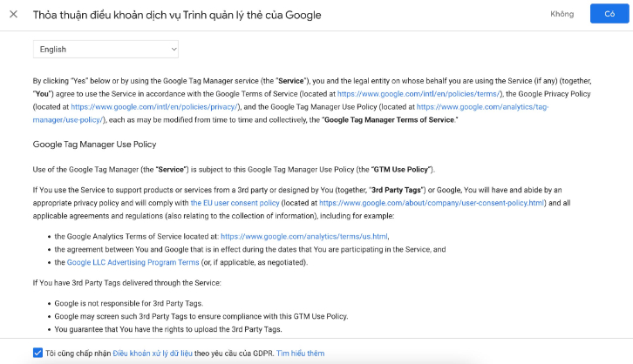Uncheck the GDPR data processing checkbox

[37, 353]
